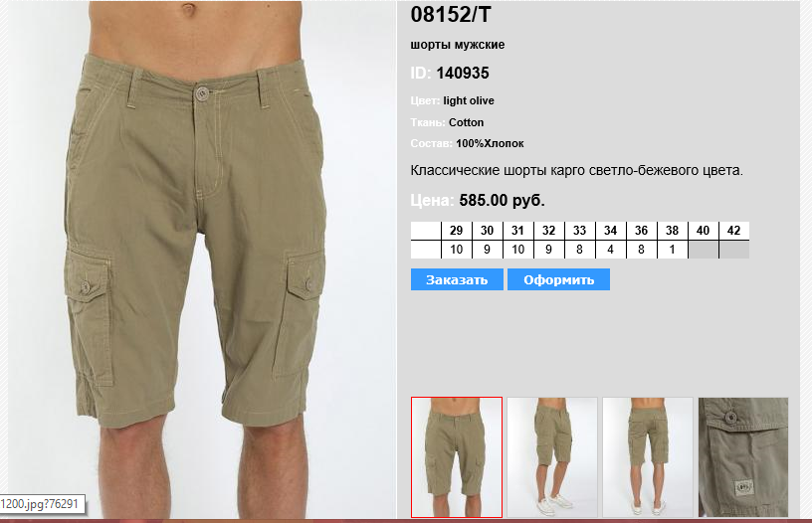This screenshot has width=812, height=523.
Task: Click quantity cell under size 34
Action: [611, 250]
